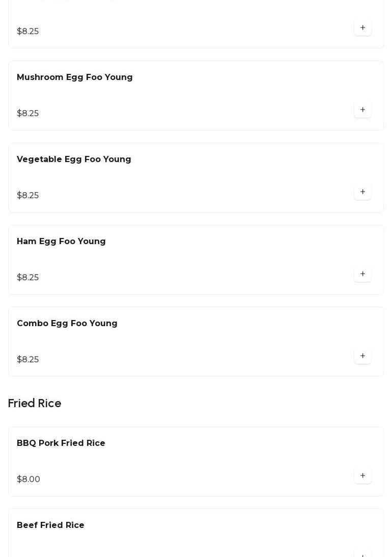Open the Ham Egg Foo Young item name
The image size is (392, 557).
pos(61,242)
